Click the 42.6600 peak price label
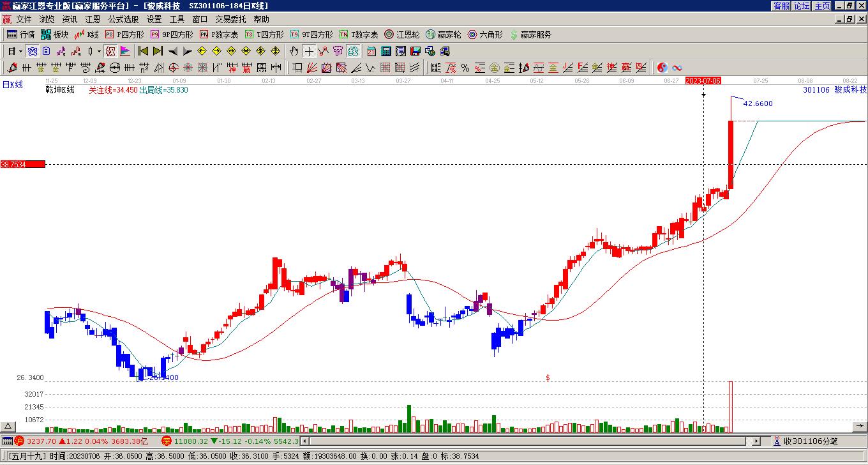Screen dimensions: 868x465 point(758,103)
